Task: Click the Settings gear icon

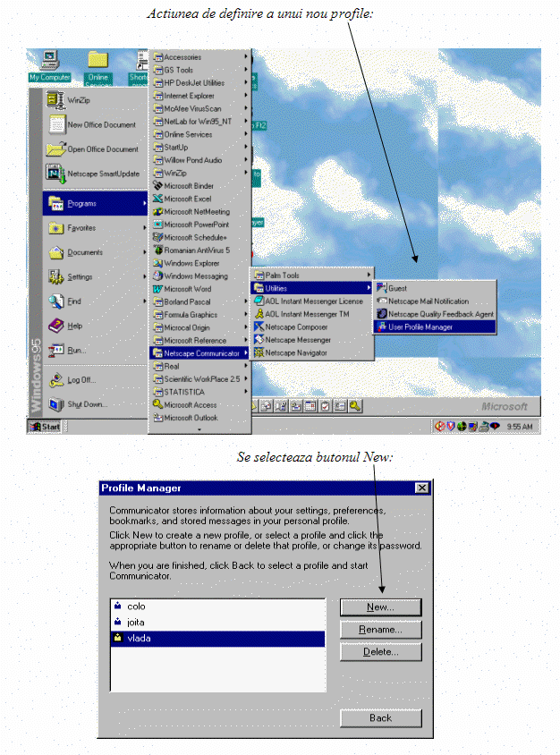Action: [x=55, y=277]
